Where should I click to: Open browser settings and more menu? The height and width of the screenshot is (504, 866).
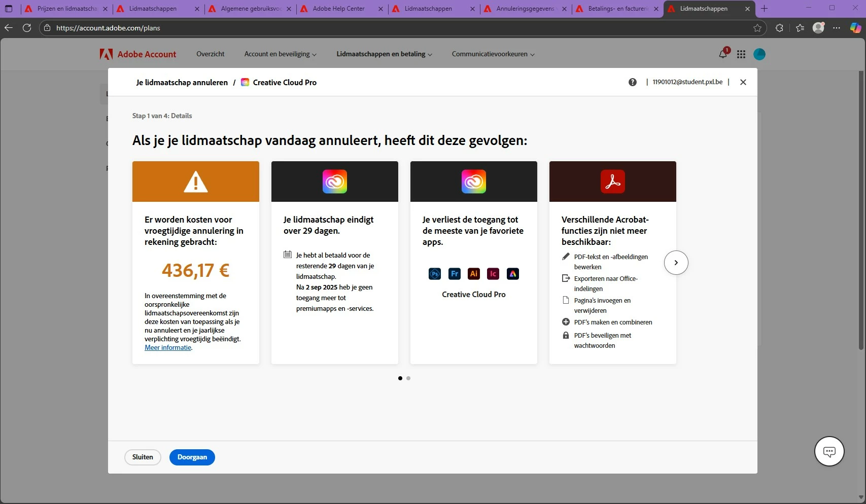coord(837,28)
